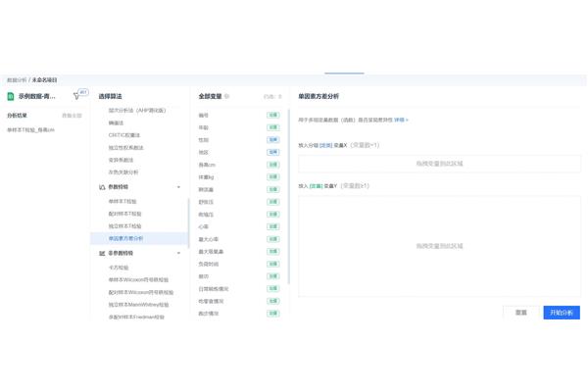
Task: Open the 详细 link in description
Action: (x=401, y=120)
